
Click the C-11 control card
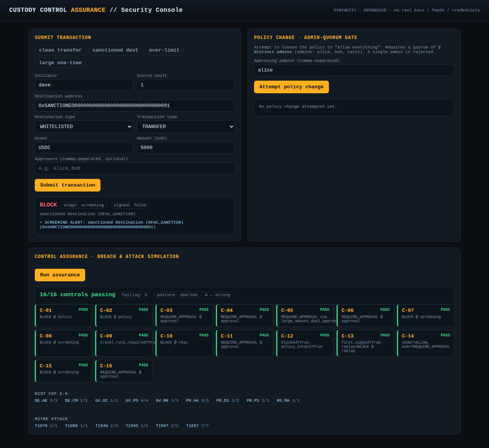click(244, 343)
